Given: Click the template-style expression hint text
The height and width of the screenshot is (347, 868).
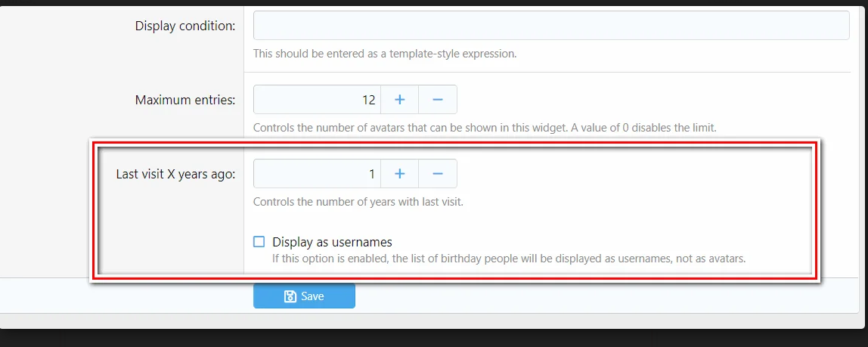Looking at the screenshot, I should 385,54.
